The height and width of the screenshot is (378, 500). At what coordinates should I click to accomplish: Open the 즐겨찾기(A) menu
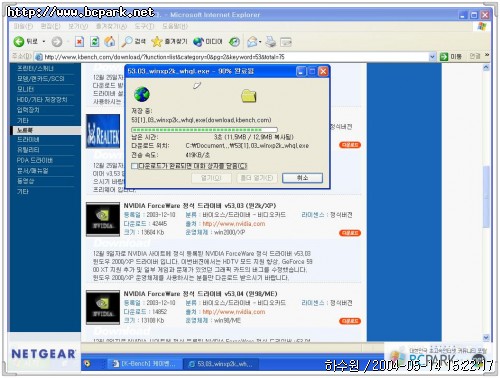pyautogui.click(x=111, y=26)
